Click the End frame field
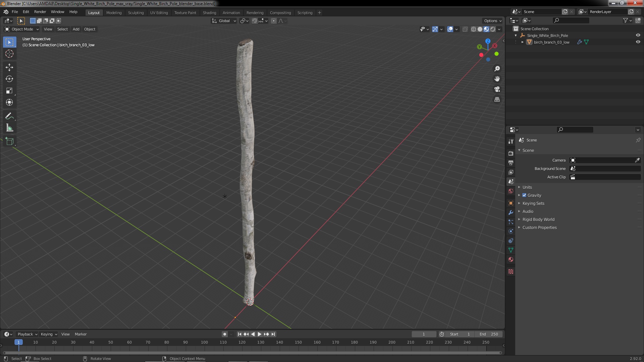 point(489,334)
